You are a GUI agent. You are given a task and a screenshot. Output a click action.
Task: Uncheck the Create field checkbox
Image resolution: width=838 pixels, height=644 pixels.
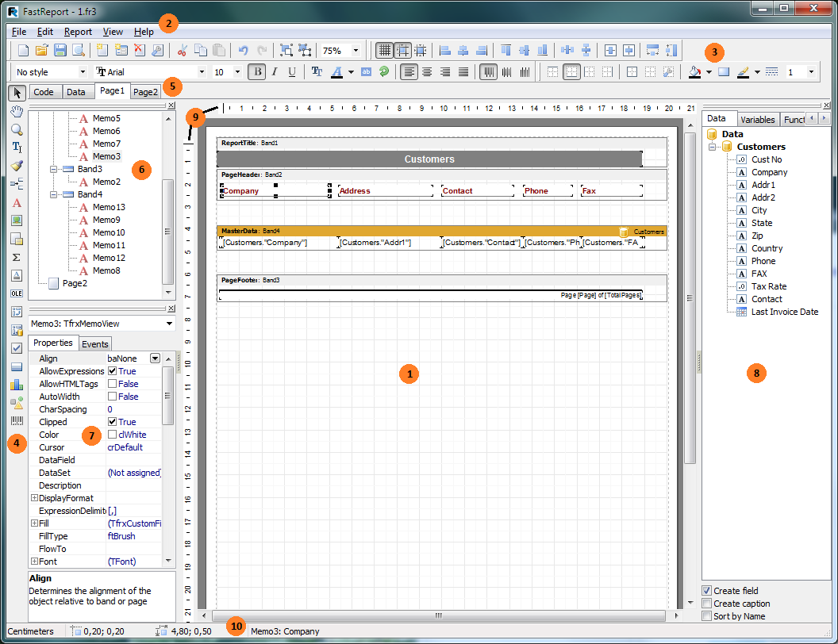point(707,591)
